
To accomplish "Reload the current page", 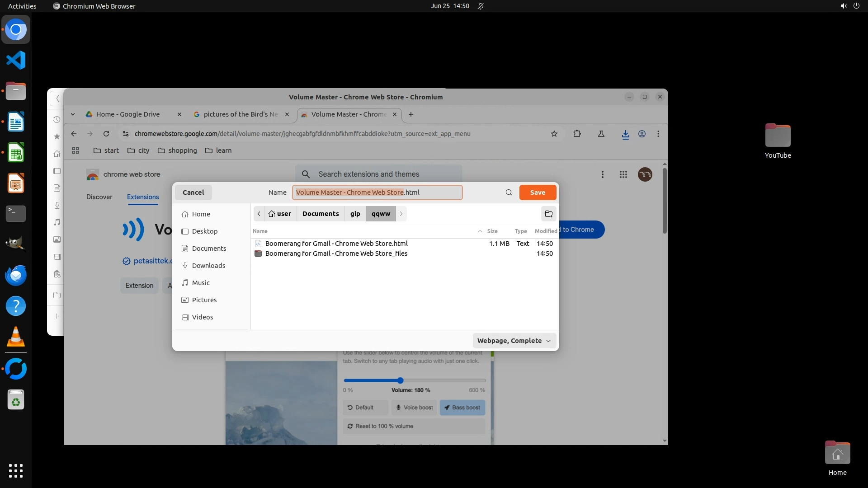I will [106, 134].
